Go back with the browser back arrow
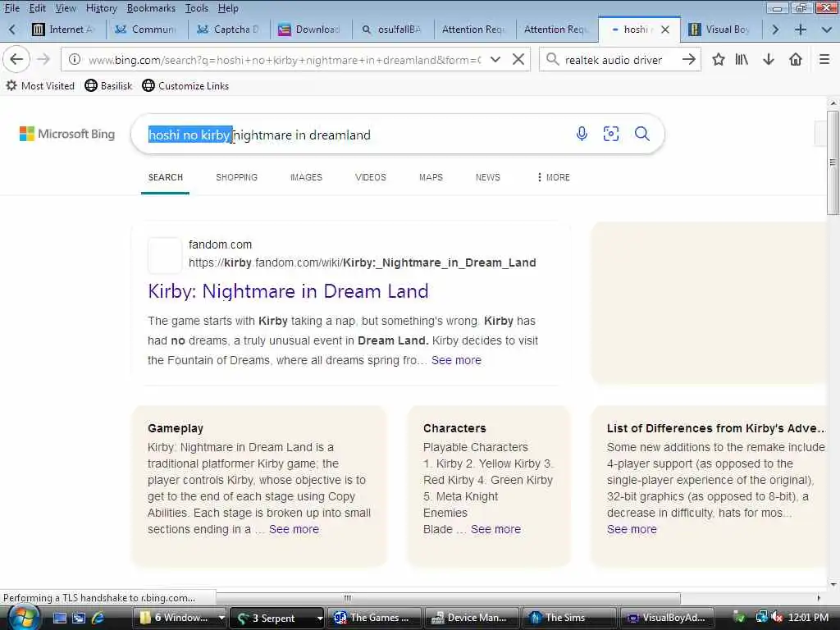This screenshot has height=630, width=840. 16,59
